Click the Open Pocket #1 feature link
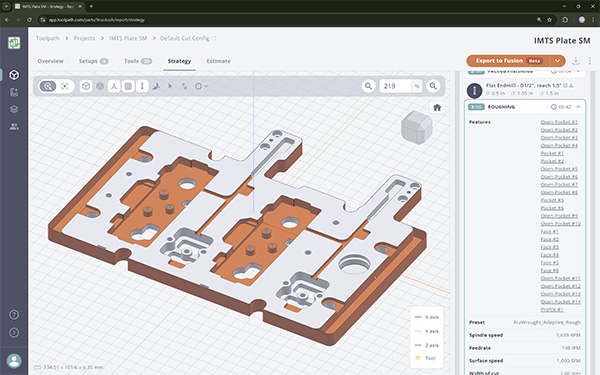The image size is (600, 375). pyautogui.click(x=559, y=122)
